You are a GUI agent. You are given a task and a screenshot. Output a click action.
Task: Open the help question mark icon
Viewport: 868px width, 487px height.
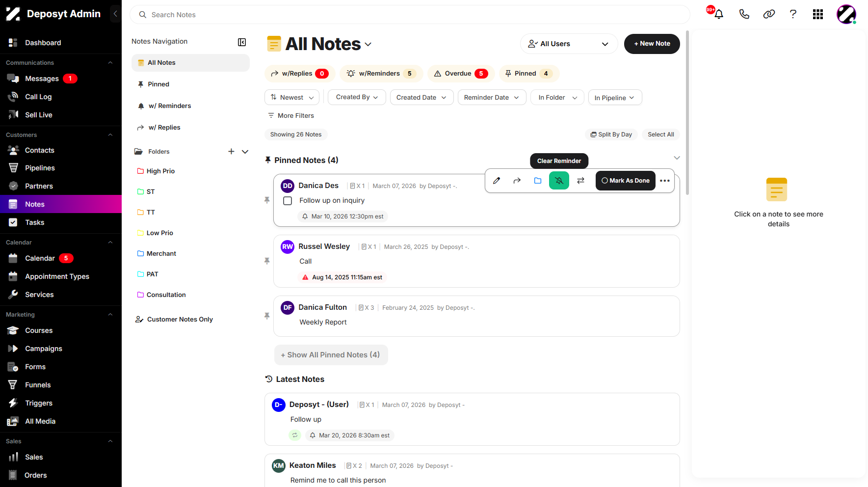coord(793,14)
